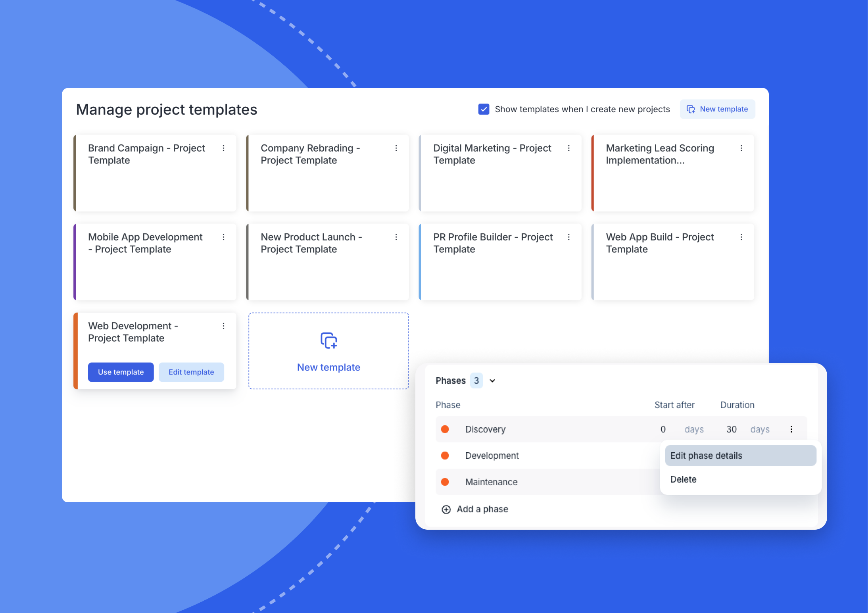
Task: Open options menu on Digital Marketing template
Action: point(569,148)
